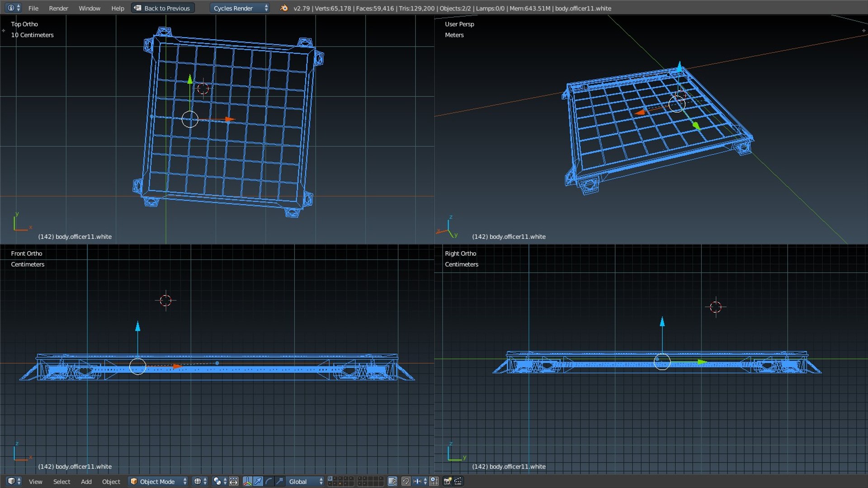Screen dimensions: 868x488
Task: Enable the translate manipulator arrow
Action: pyautogui.click(x=258, y=481)
